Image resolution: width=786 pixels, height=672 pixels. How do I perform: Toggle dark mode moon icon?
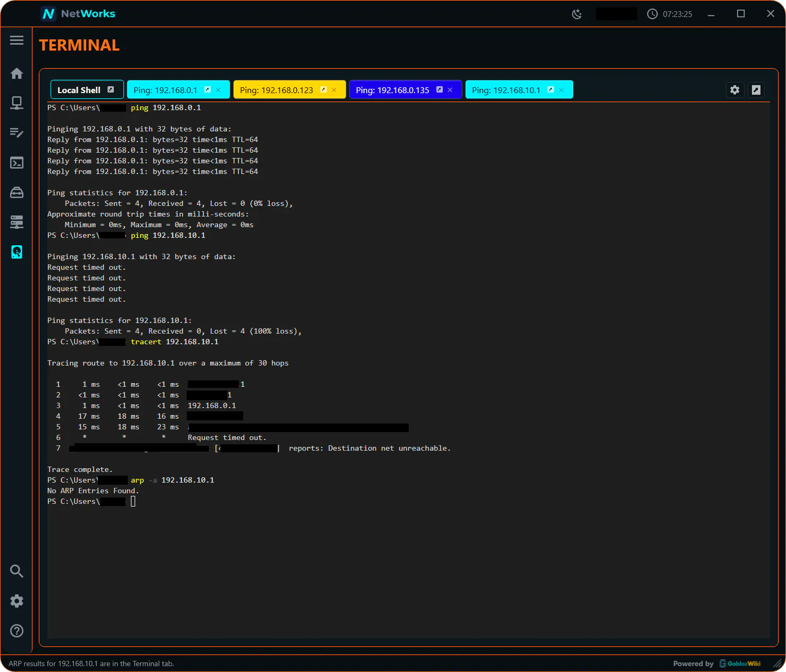tap(577, 14)
